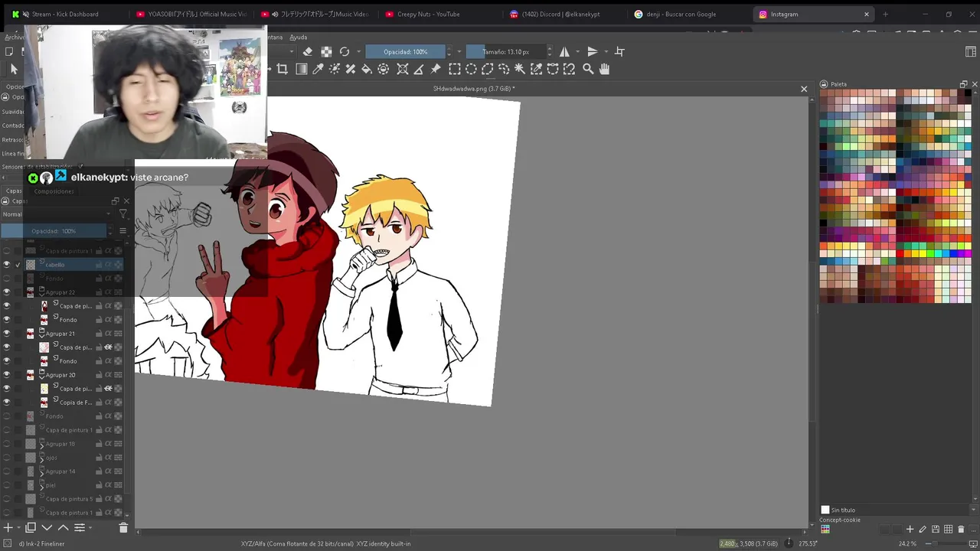Click the d) Ink-2 Fineliner brush label
980x551 pixels.
[x=41, y=543]
